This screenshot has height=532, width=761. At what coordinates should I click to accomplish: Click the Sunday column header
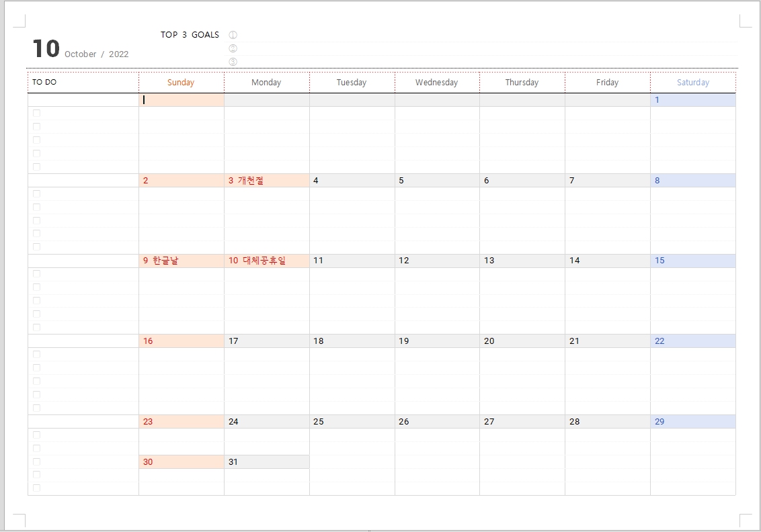click(181, 83)
